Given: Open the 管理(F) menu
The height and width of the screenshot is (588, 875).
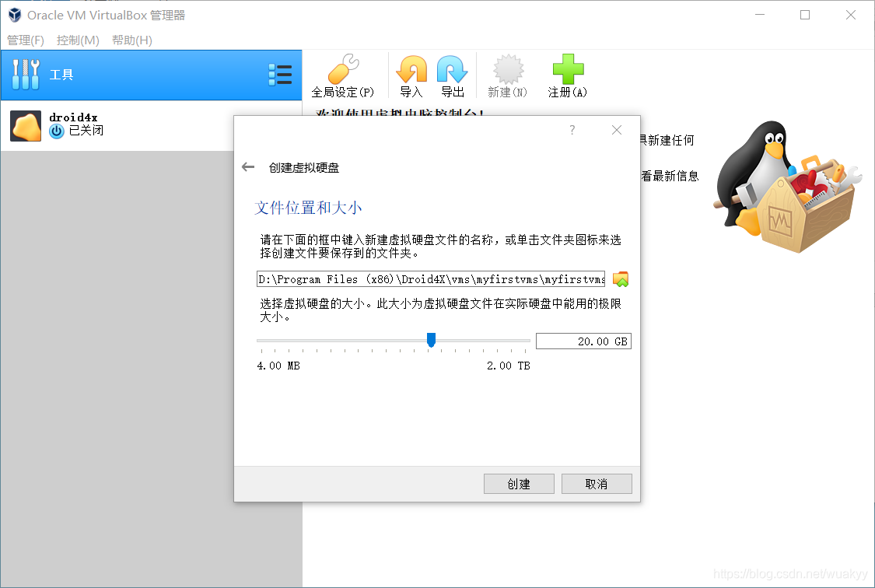Looking at the screenshot, I should click(x=26, y=40).
